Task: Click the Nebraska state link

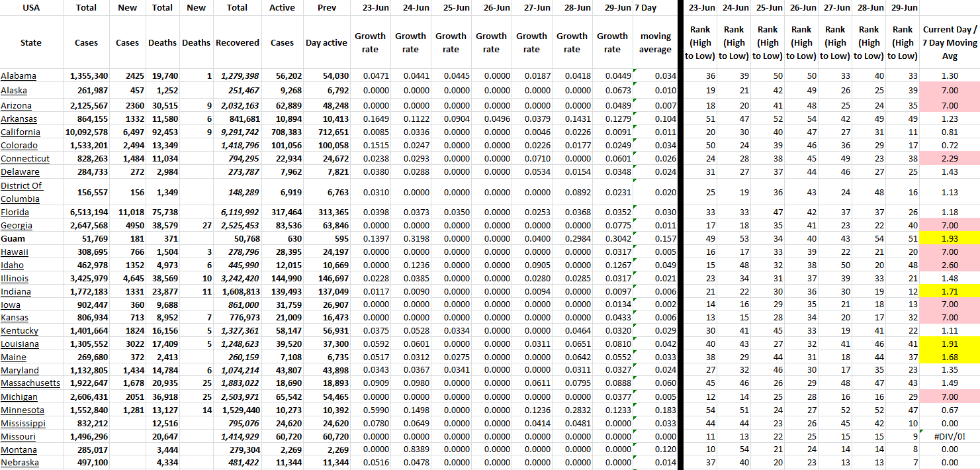Action: (20, 463)
